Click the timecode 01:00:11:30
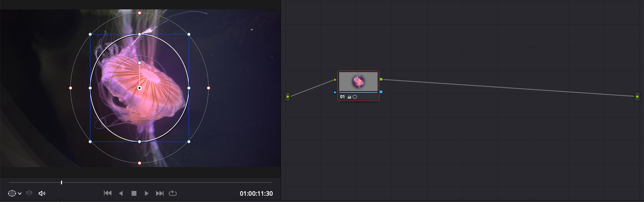 tap(256, 194)
